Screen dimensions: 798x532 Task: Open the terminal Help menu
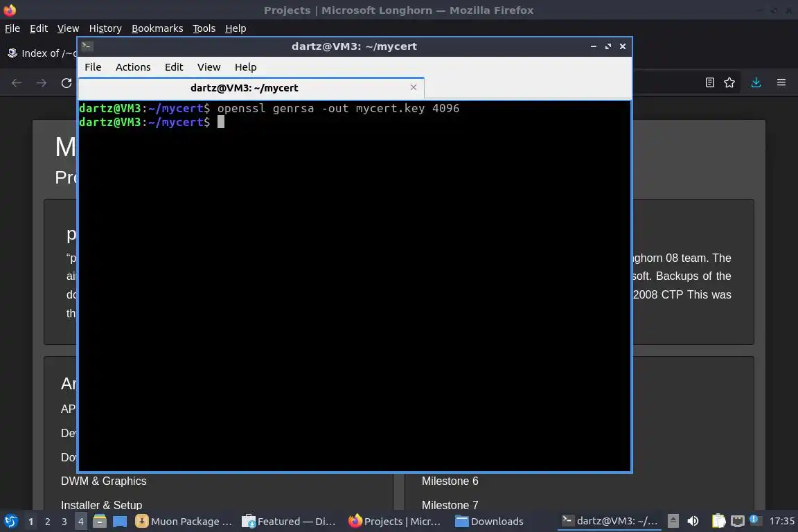click(x=245, y=67)
